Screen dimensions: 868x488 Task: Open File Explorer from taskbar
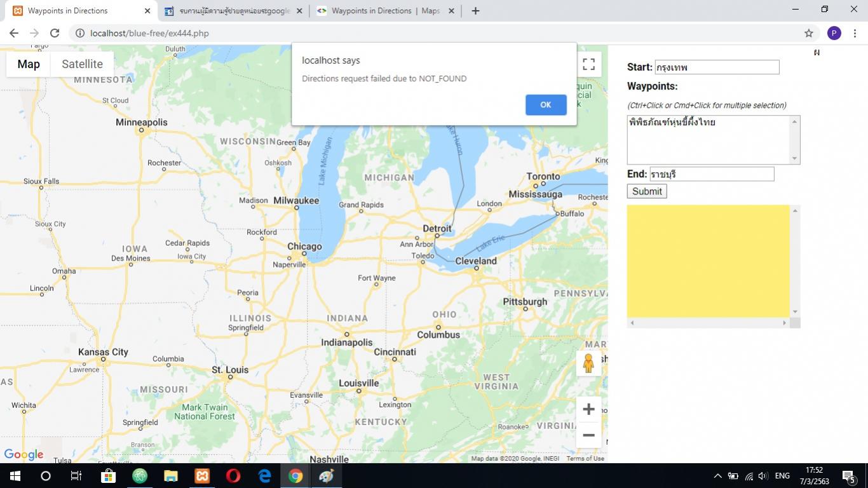pos(170,476)
